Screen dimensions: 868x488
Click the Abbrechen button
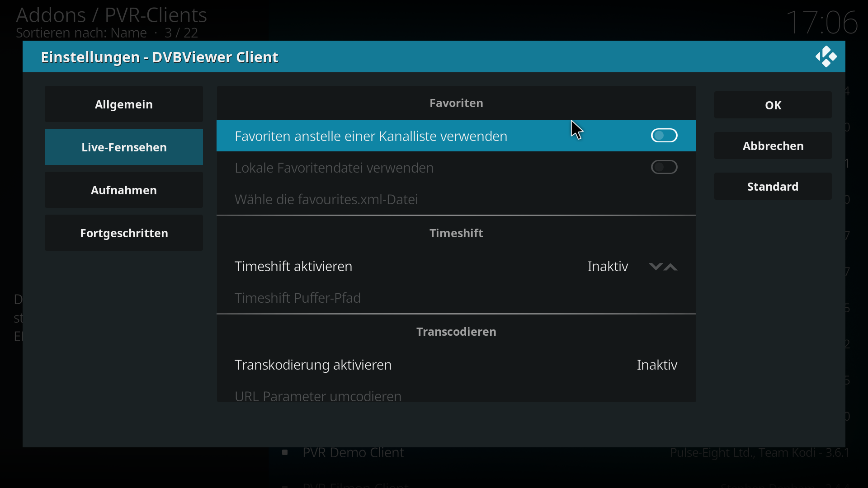773,145
